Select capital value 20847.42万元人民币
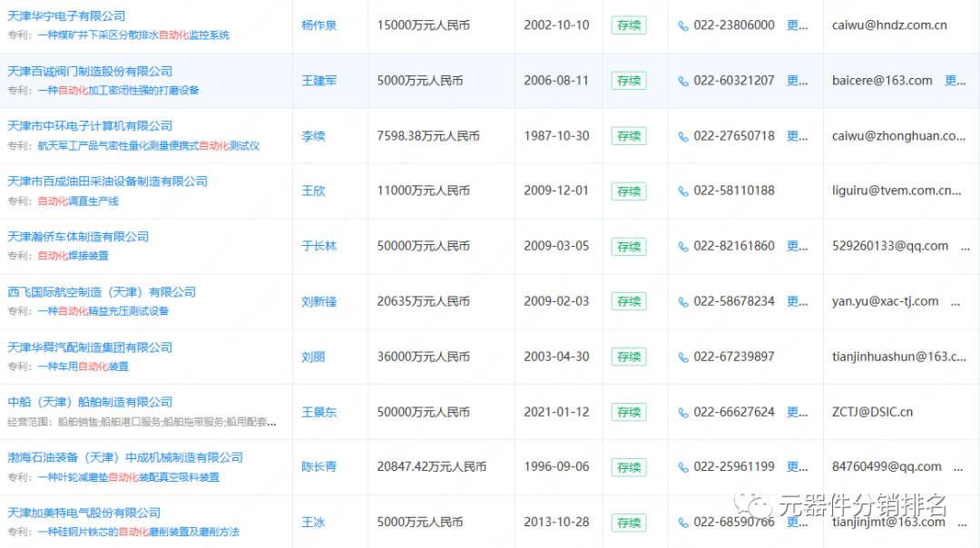The image size is (980, 548). [431, 466]
